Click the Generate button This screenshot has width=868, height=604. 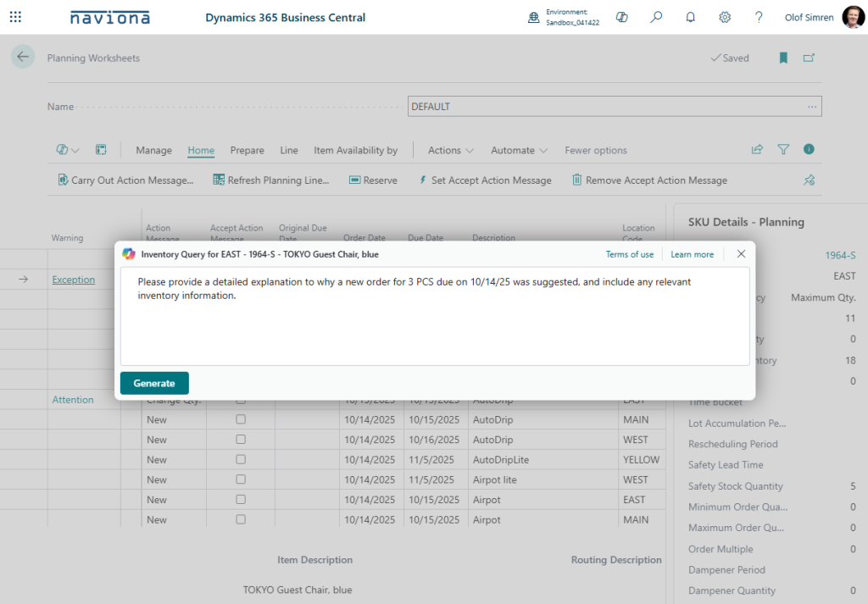(x=154, y=383)
